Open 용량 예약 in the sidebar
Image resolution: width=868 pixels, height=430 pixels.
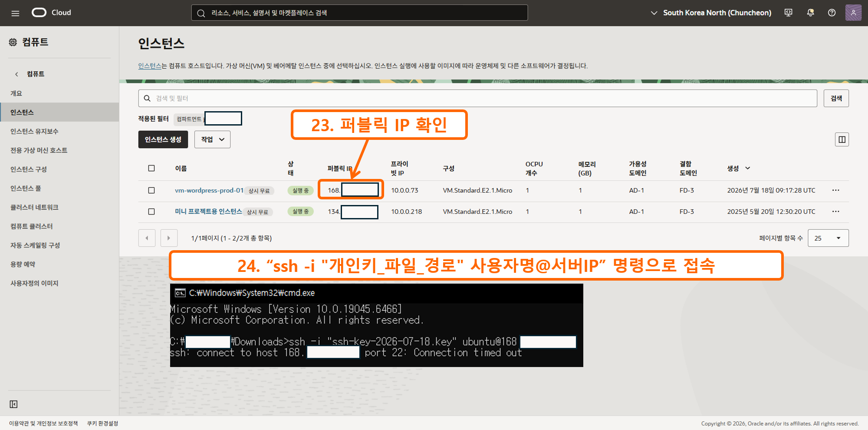pyautogui.click(x=23, y=264)
